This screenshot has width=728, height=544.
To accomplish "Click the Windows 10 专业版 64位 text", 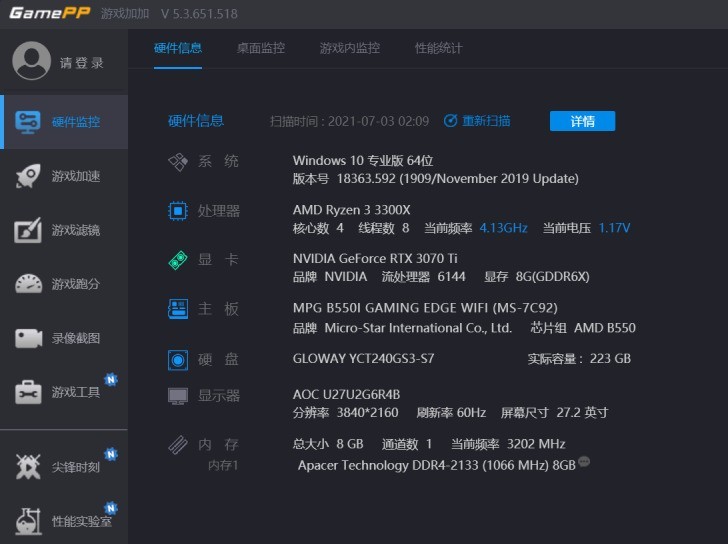I will (x=363, y=161).
